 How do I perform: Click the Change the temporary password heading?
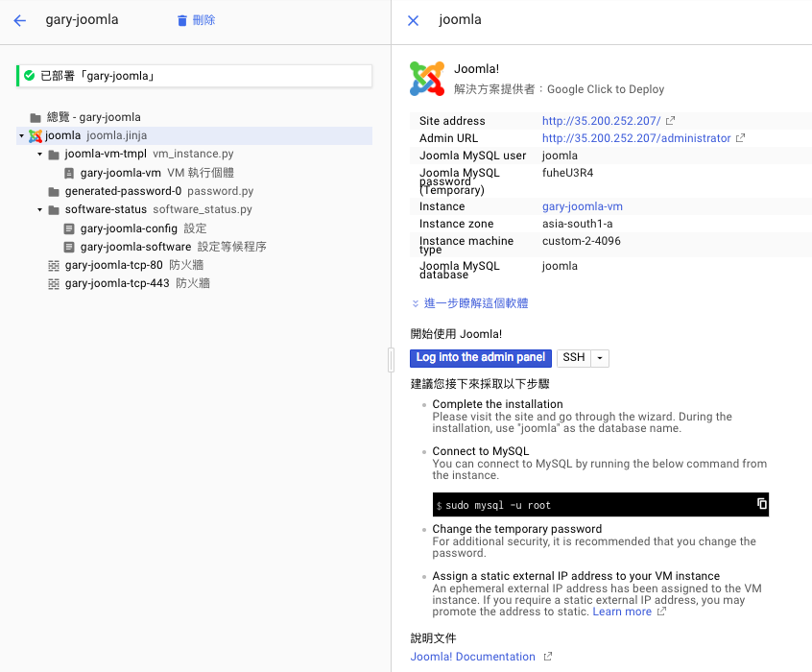516,529
